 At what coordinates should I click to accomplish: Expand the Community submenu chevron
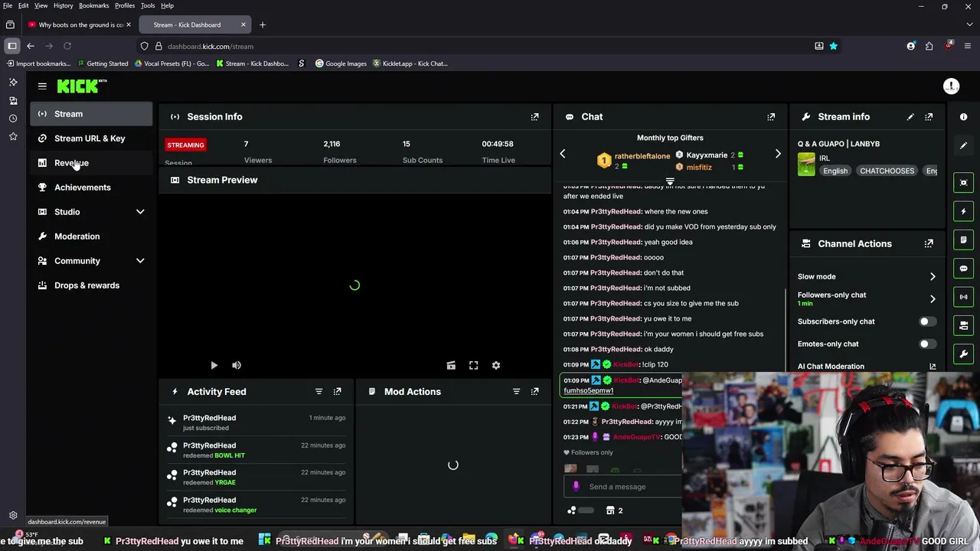point(140,261)
